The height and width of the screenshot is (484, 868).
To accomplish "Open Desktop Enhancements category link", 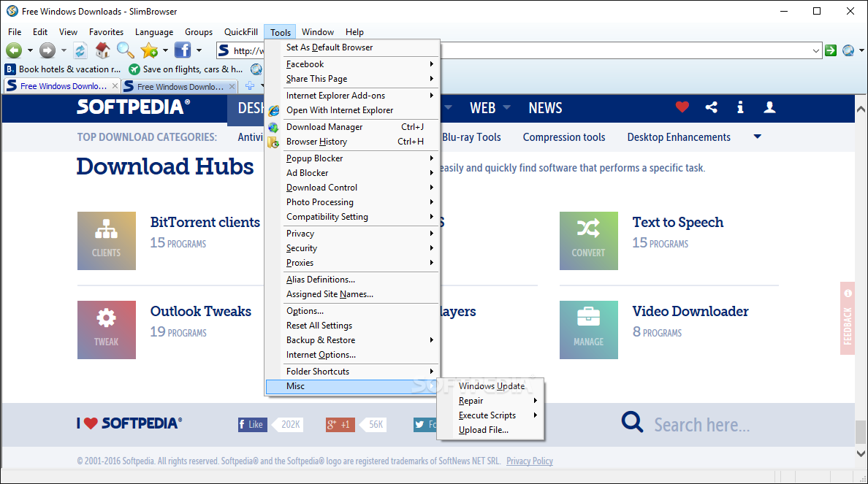I will [679, 137].
